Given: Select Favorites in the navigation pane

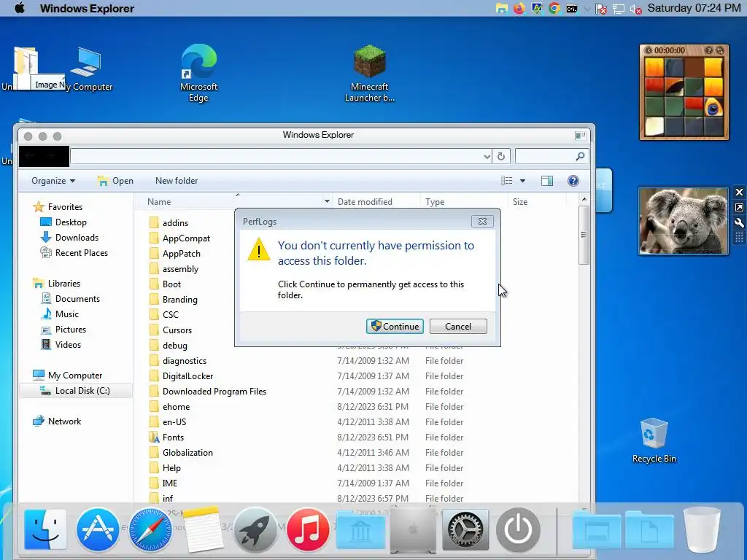Looking at the screenshot, I should click(58, 206).
